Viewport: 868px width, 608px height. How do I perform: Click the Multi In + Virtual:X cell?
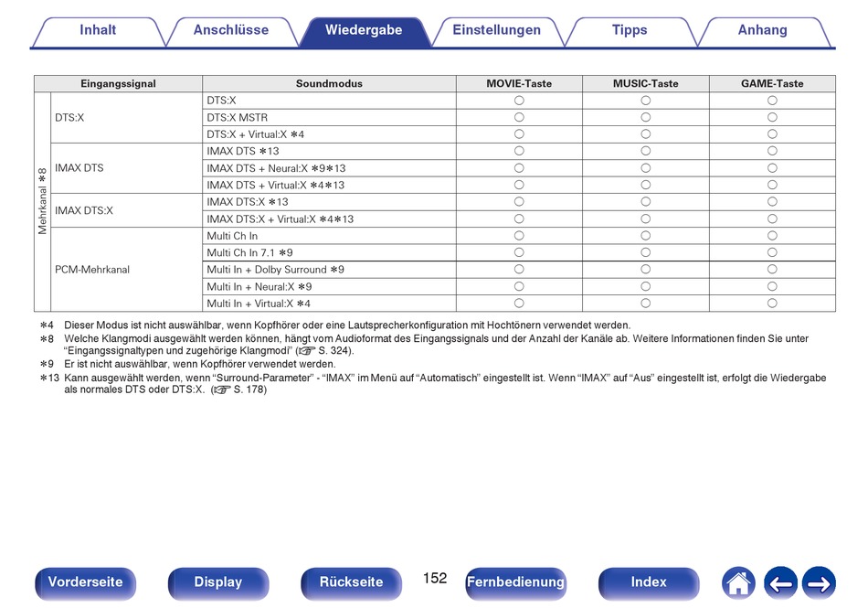pos(329,304)
